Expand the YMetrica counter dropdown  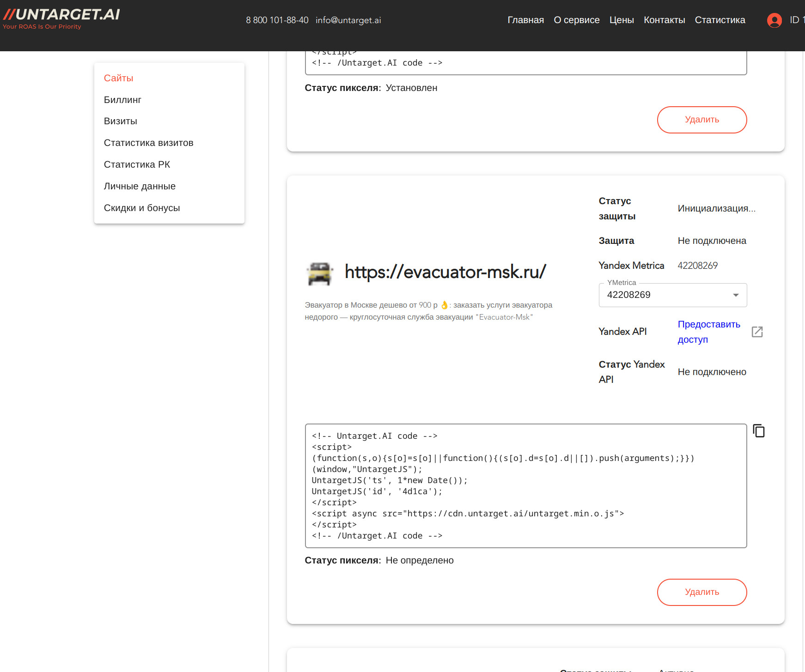click(x=735, y=295)
